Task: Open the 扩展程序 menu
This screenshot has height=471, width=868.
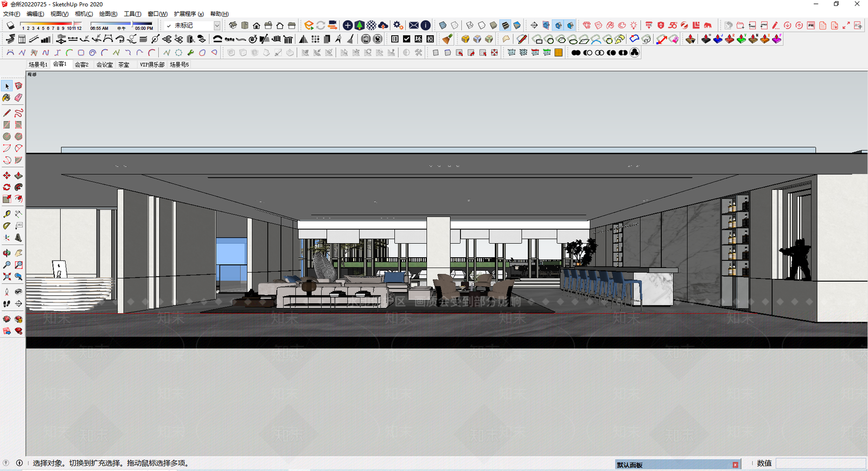Action: coord(189,14)
